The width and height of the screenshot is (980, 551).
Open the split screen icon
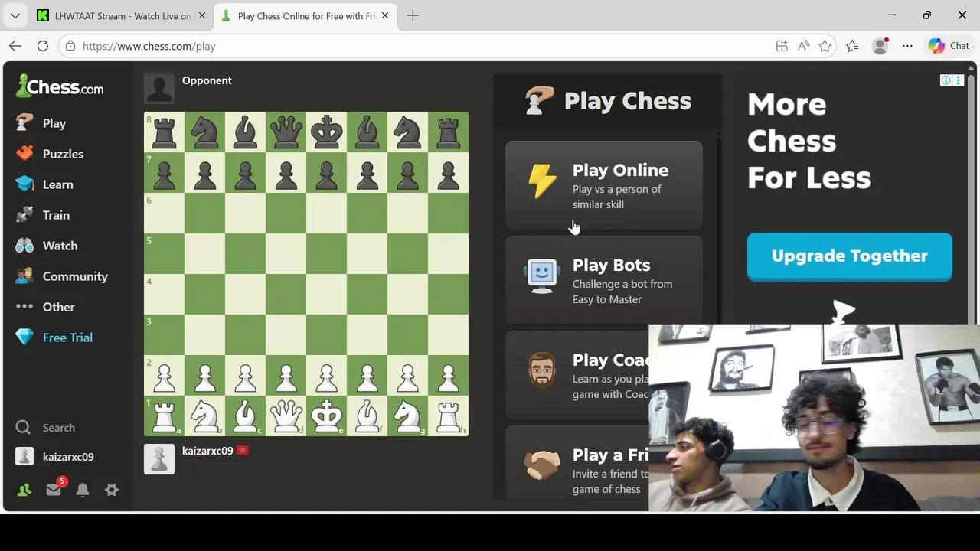(x=782, y=46)
